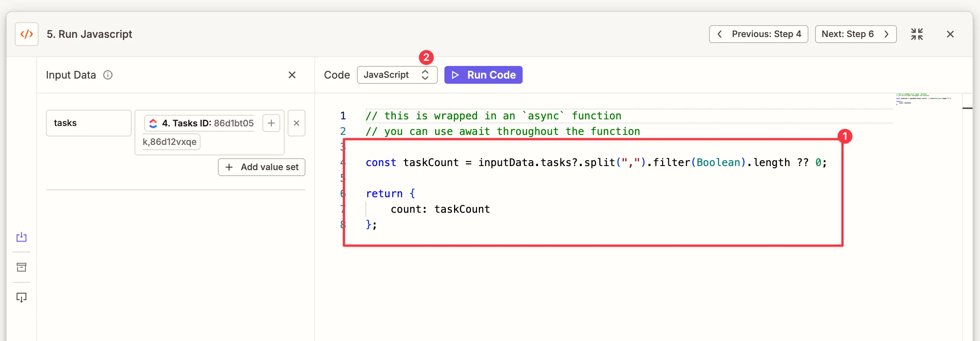The image size is (980, 341).
Task: Click the Add value set button
Action: pyautogui.click(x=261, y=167)
